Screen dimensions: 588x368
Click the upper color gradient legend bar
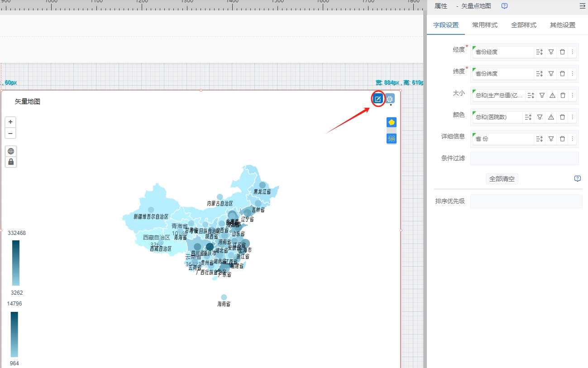click(16, 263)
